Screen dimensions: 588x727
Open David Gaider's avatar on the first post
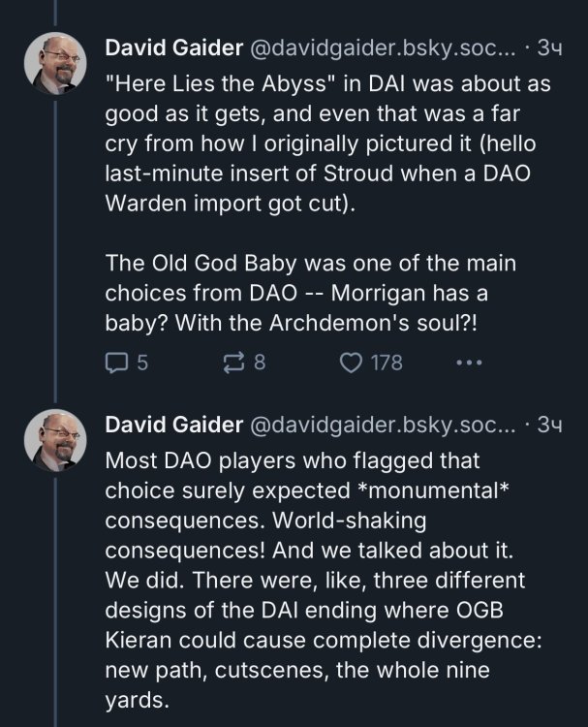(x=55, y=63)
